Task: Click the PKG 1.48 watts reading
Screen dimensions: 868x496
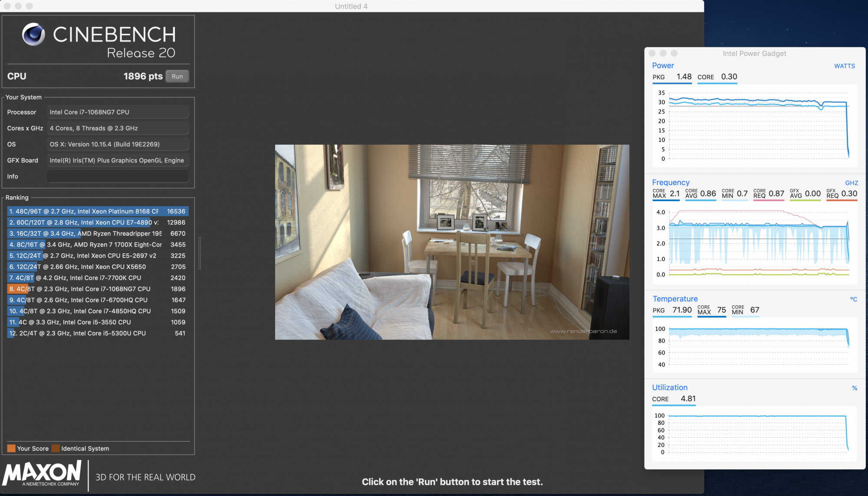Action: coord(672,77)
